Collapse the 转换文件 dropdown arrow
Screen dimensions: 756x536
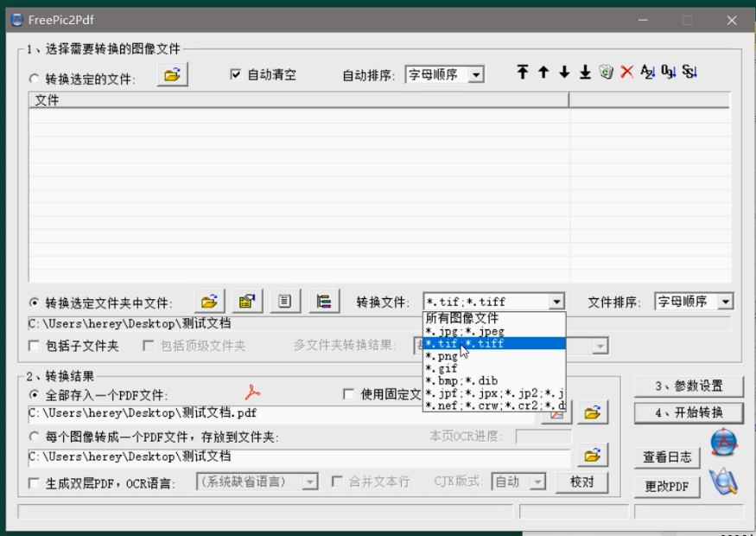[x=556, y=302]
